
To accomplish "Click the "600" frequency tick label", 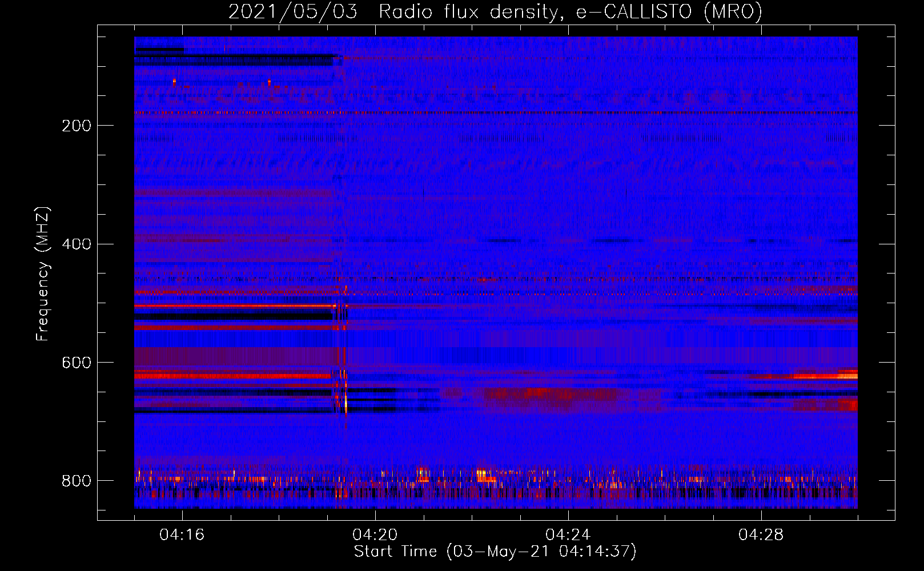I will [x=77, y=363].
